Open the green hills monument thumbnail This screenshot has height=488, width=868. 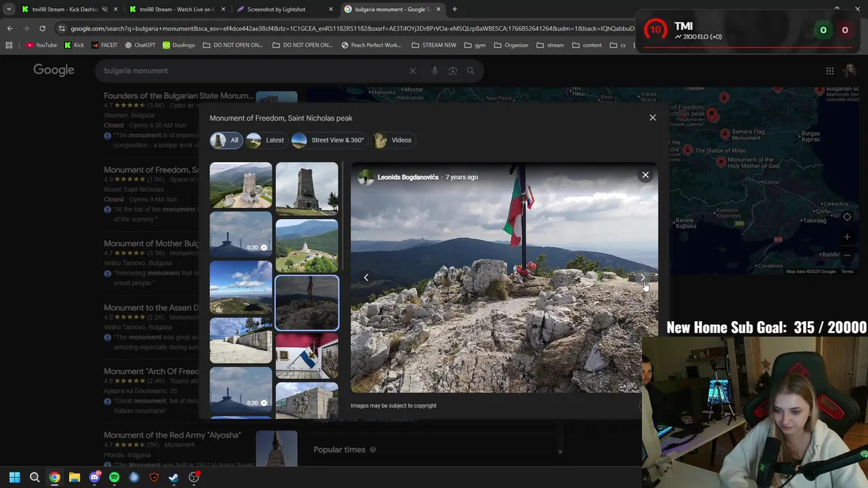coord(307,245)
